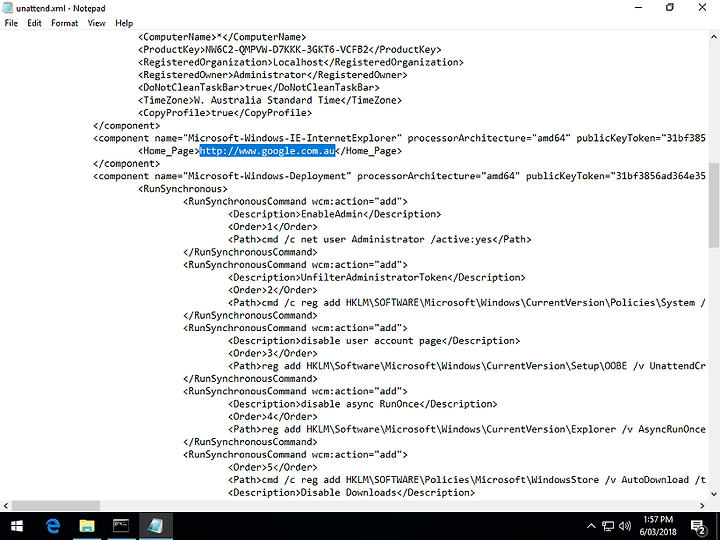Click the Explorer AsyncRunOnce path line

pos(467,429)
